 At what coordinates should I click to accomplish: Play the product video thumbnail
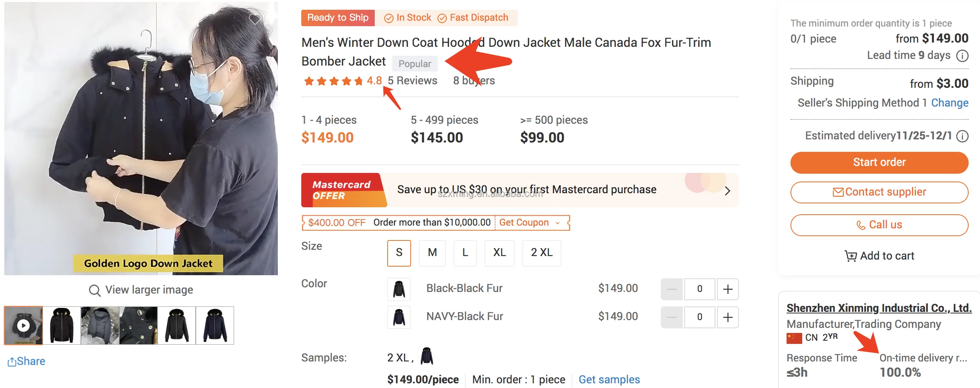tap(23, 325)
